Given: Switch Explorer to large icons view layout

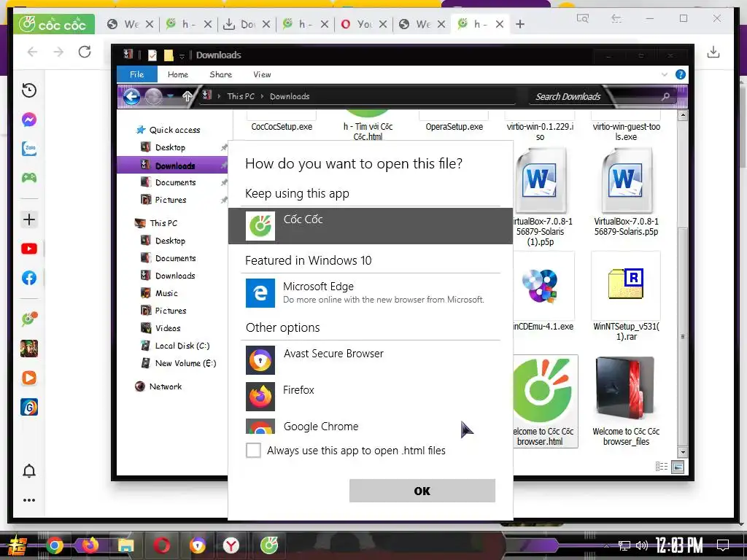Looking at the screenshot, I should pos(678,467).
